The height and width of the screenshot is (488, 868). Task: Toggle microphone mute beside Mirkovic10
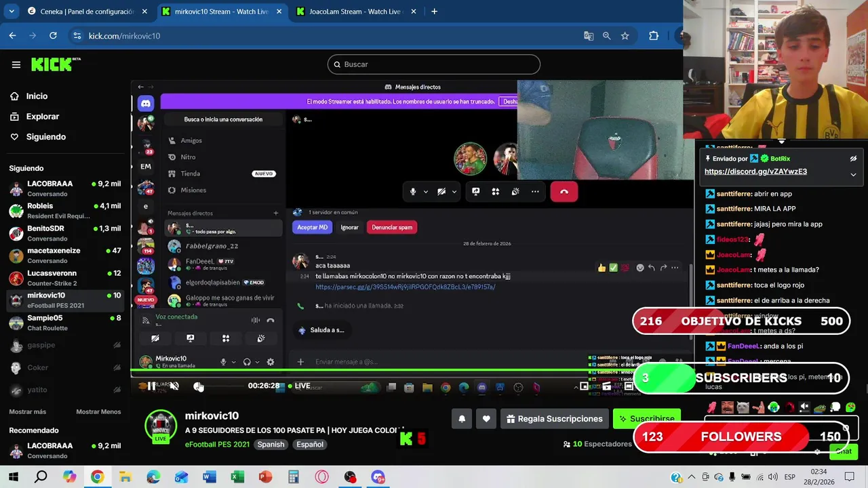tap(223, 362)
